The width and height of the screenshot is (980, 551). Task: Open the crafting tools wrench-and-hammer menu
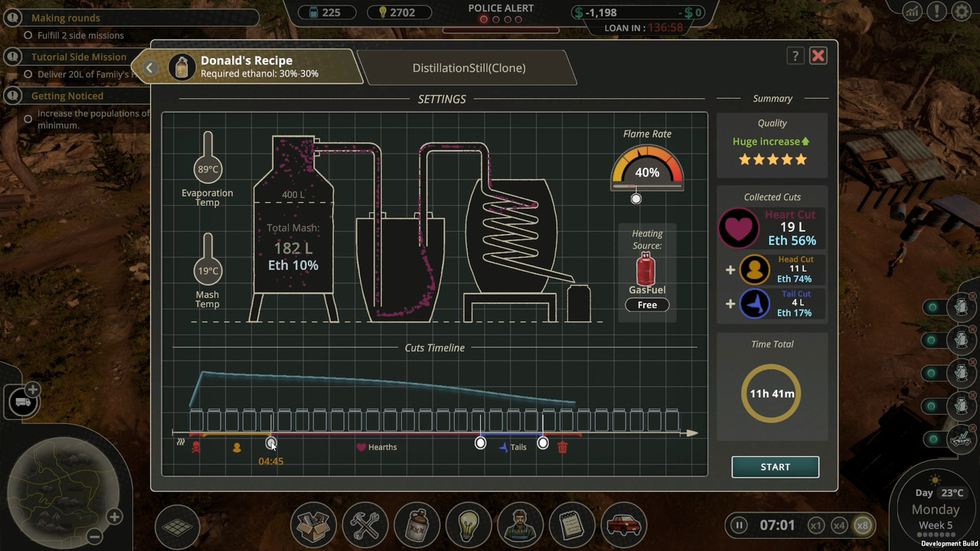click(x=365, y=525)
